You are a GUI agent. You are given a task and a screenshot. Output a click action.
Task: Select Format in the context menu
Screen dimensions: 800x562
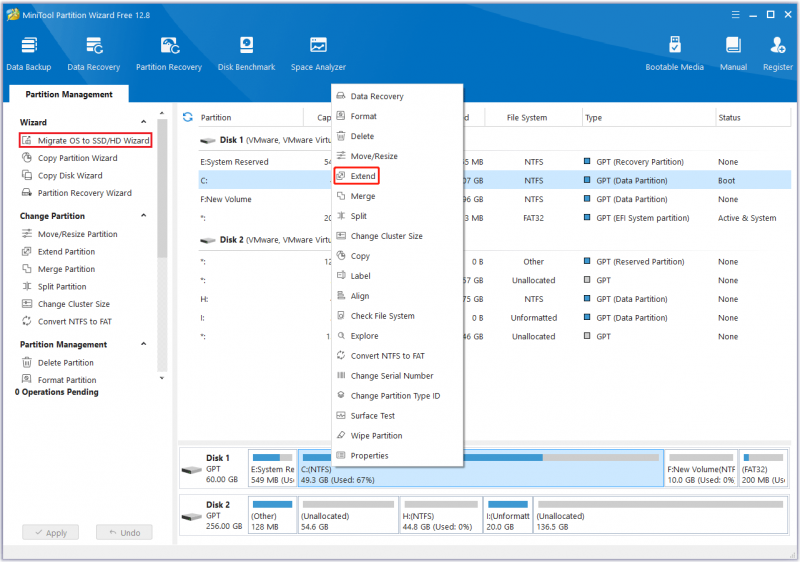coord(397,116)
